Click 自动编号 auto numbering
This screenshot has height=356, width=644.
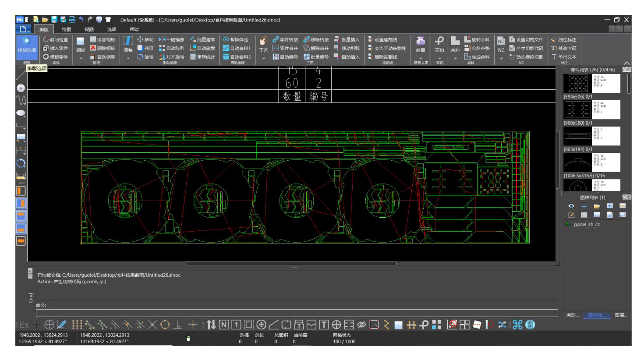tap(285, 57)
